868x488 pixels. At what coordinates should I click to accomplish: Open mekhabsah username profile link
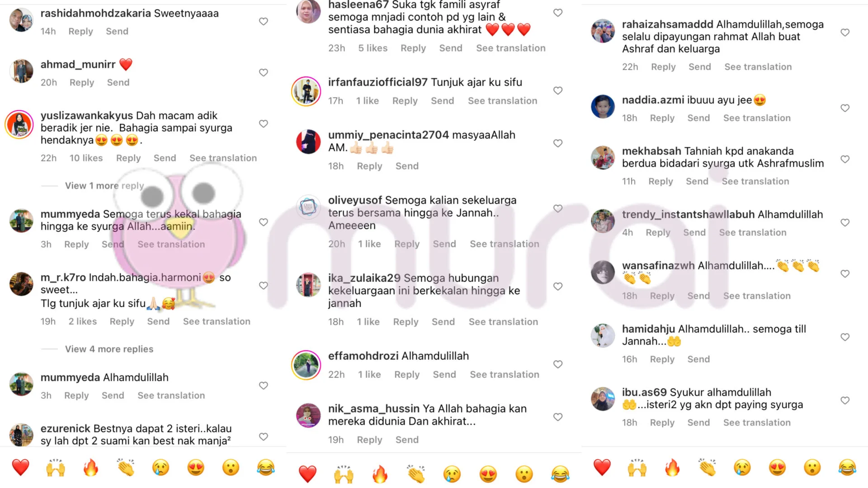pos(651,151)
